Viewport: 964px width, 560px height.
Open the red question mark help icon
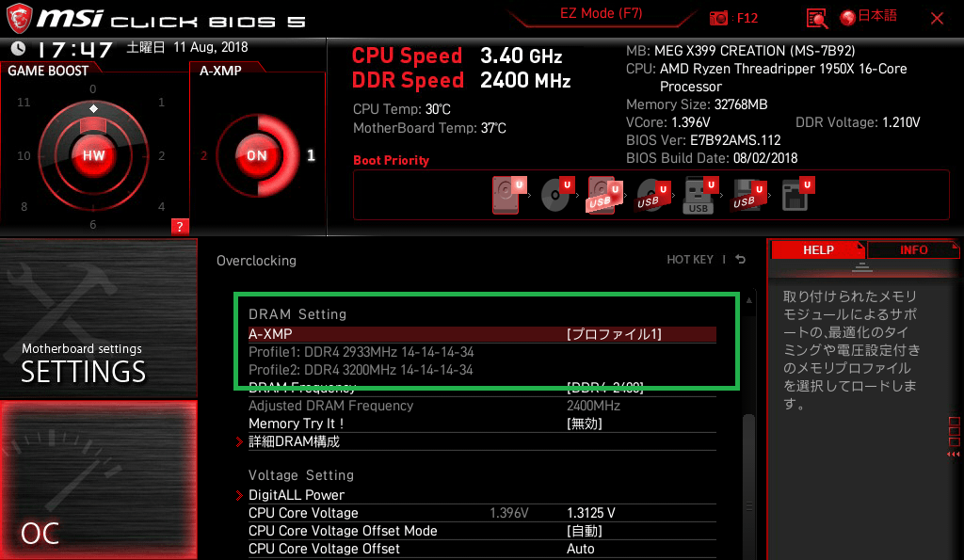click(x=180, y=226)
